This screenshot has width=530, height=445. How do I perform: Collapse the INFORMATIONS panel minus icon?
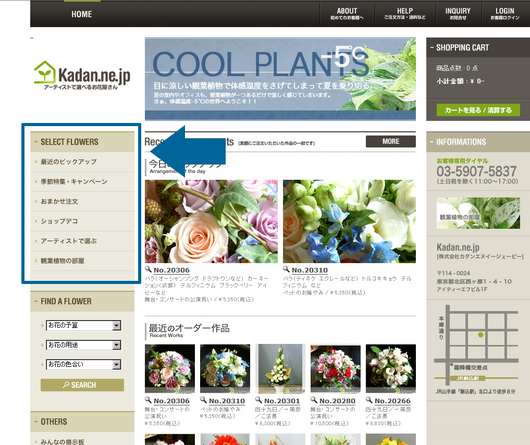tap(431, 142)
